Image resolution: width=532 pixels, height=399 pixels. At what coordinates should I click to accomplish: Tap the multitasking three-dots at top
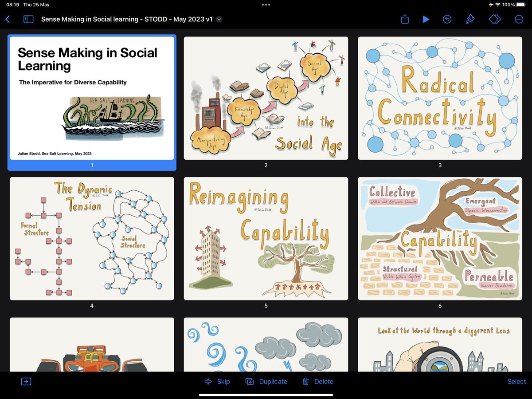click(266, 5)
